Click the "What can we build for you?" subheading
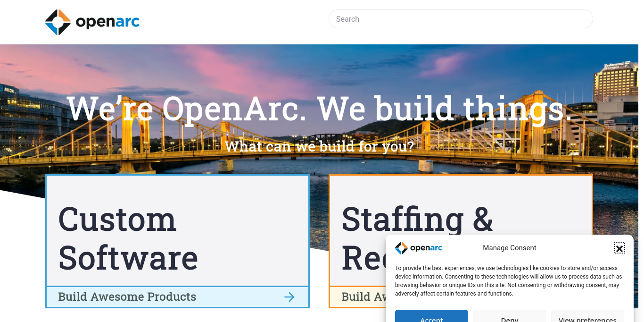This screenshot has height=322, width=644. tap(319, 146)
